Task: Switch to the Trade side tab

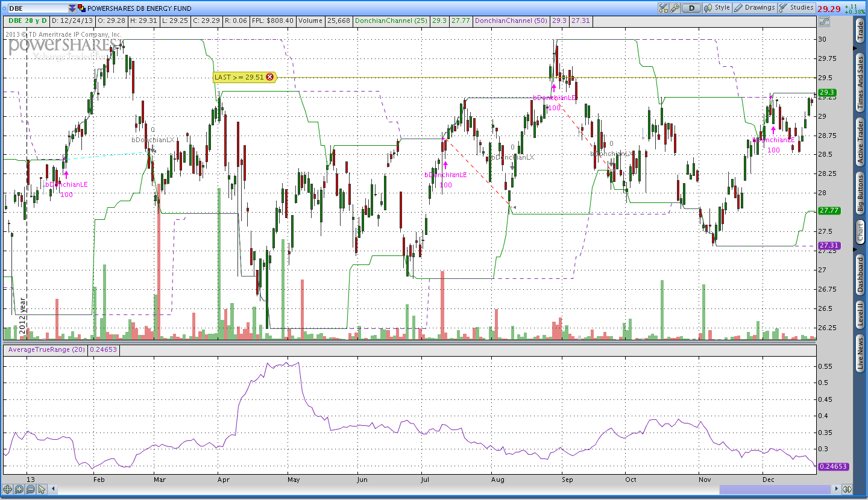Action: (x=860, y=30)
